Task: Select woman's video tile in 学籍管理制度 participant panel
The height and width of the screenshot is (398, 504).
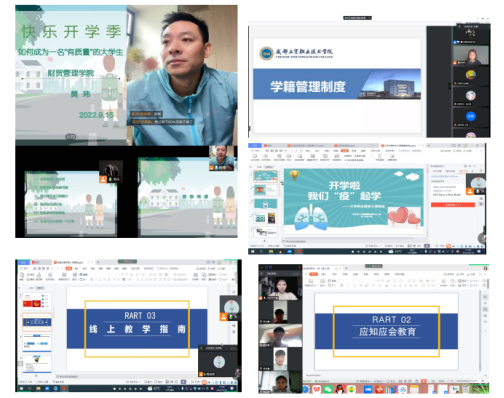Action: (471, 55)
